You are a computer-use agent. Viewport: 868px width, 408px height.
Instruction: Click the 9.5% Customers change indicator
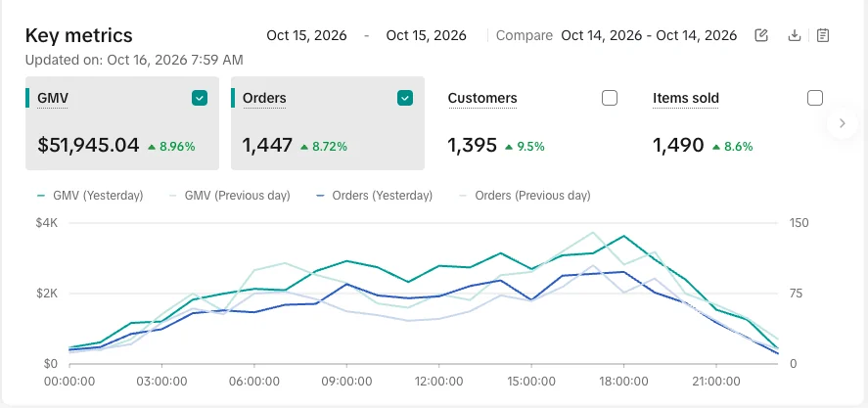pyautogui.click(x=525, y=147)
